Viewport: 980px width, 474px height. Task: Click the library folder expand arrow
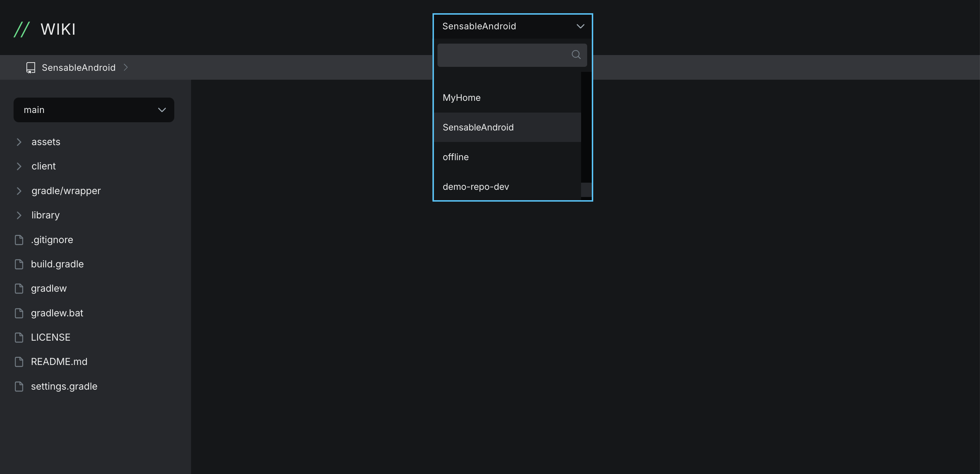click(19, 215)
